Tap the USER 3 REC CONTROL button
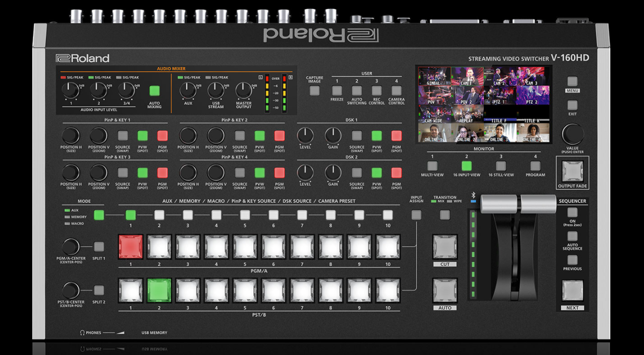This screenshot has width=644, height=355. (x=376, y=91)
